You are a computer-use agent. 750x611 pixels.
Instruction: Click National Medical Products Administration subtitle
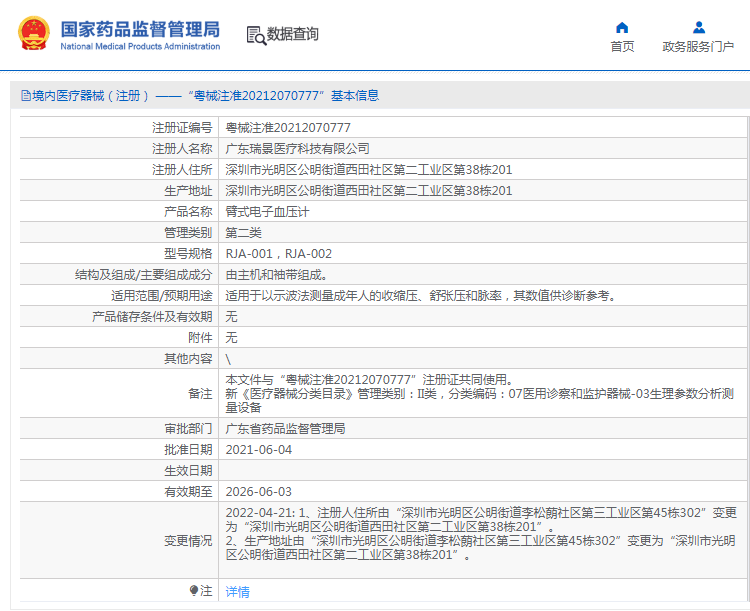(140, 46)
